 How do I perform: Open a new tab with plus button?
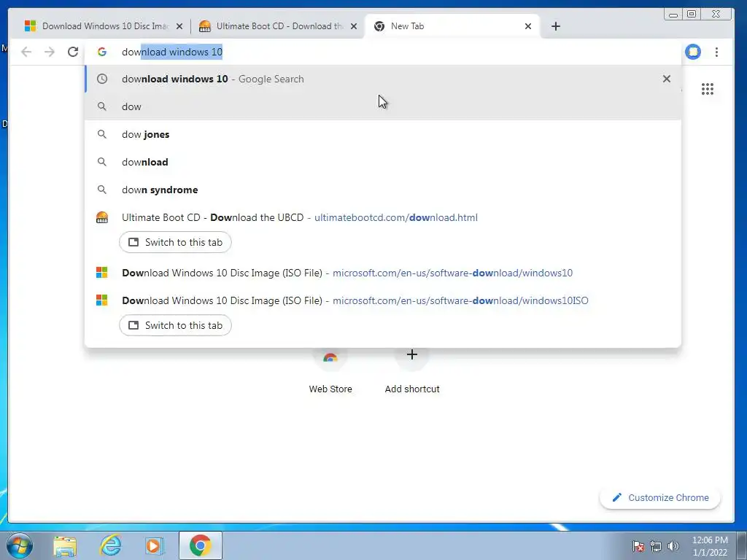(x=555, y=26)
